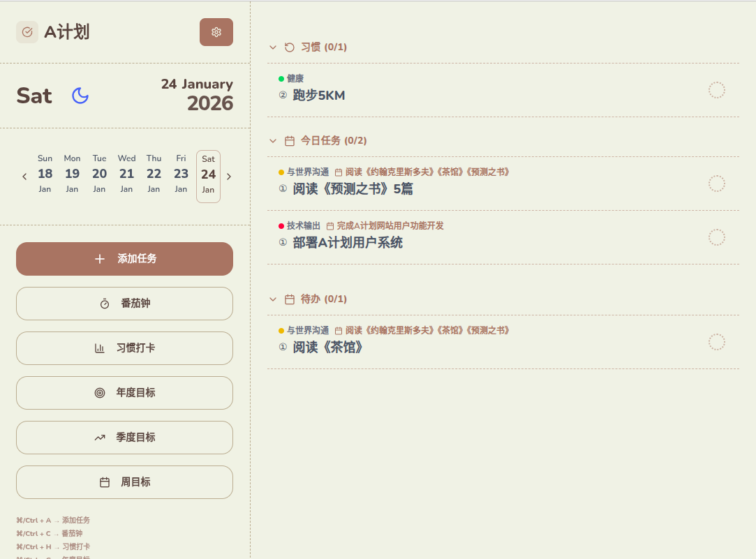Complete the 阅读《茶馆》 todo item
Image resolution: width=756 pixels, height=559 pixels.
click(x=717, y=342)
